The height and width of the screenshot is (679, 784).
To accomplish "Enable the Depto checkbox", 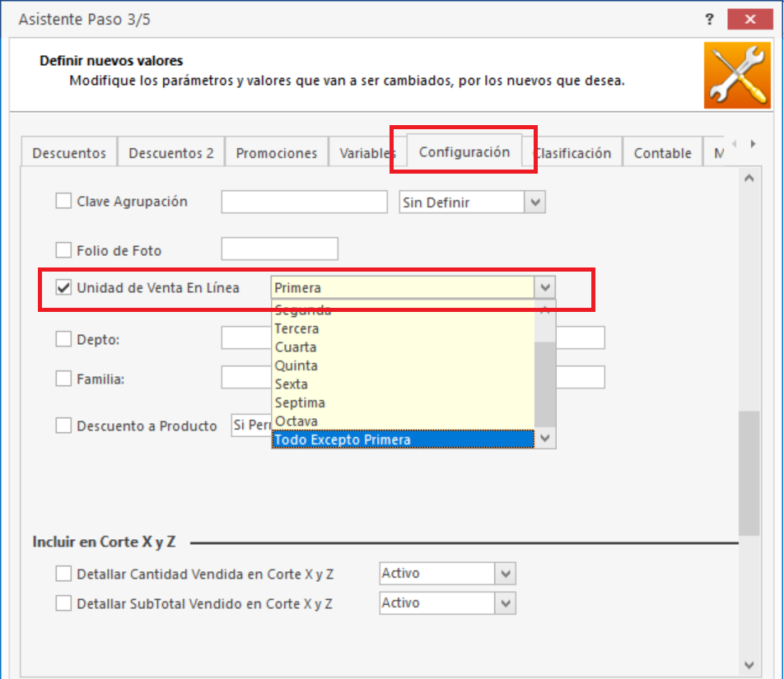I will pos(63,339).
